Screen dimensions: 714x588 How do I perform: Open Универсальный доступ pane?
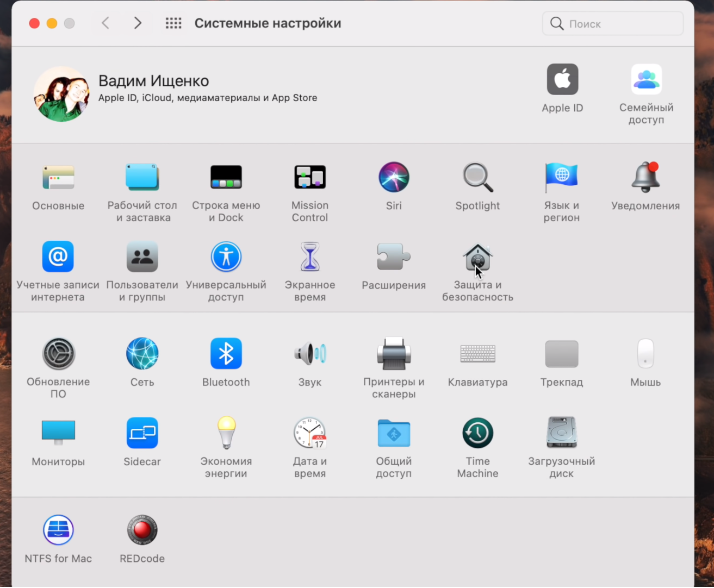click(226, 257)
